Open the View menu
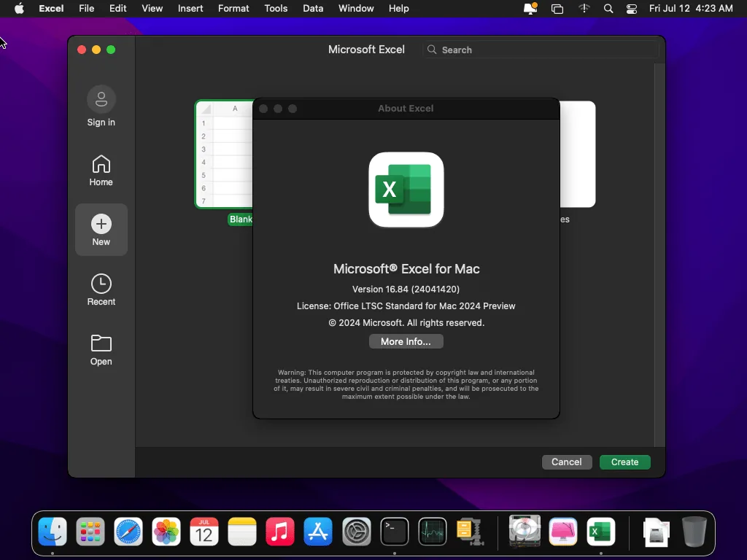Viewport: 747px width, 560px height. tap(152, 9)
